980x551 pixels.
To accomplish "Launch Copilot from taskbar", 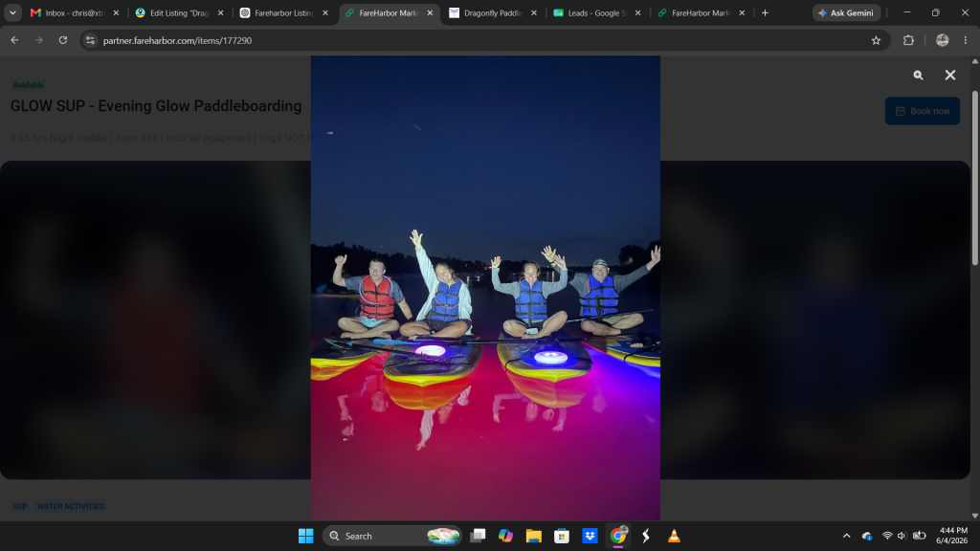I will tap(505, 536).
